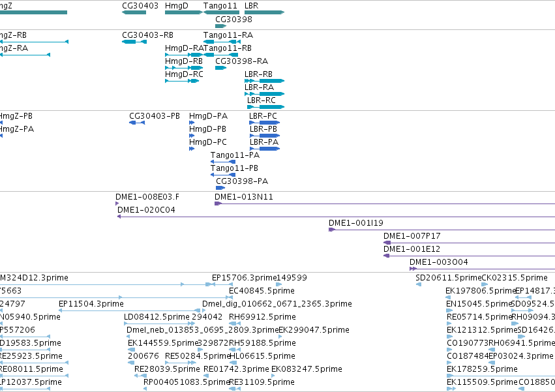Click the CG30403-PB protein label
The width and height of the screenshot is (555, 392).
tap(155, 116)
